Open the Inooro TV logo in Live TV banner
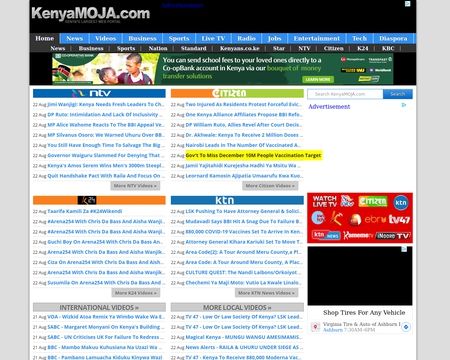Screen dimensions: 450x360 393,235
